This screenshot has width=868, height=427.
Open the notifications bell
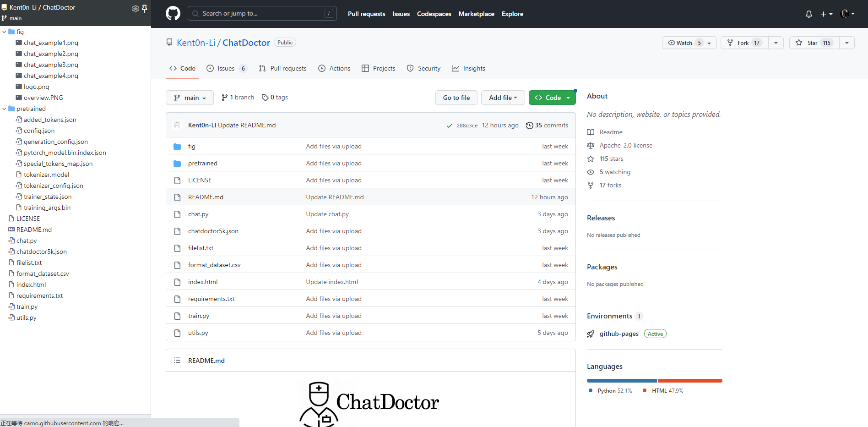click(809, 14)
